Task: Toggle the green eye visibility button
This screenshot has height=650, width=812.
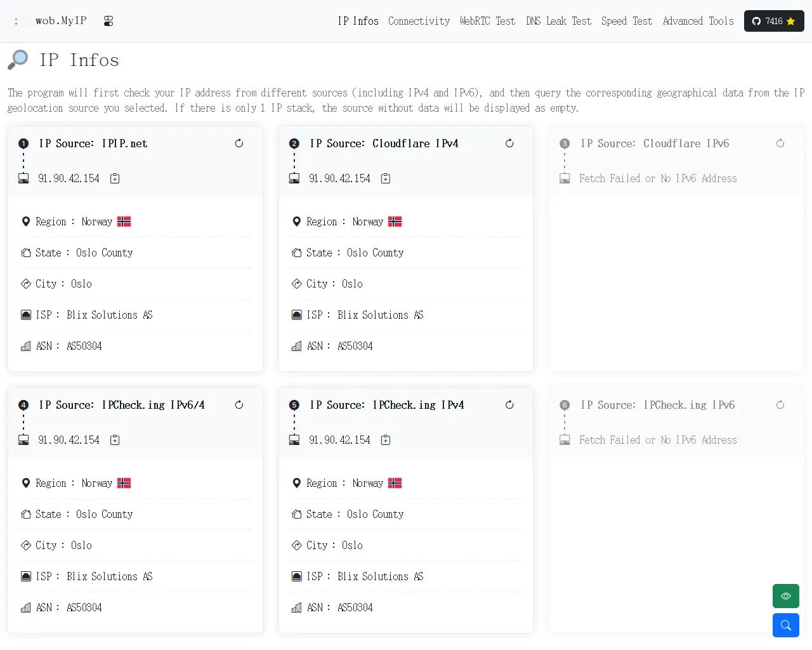Action: pos(785,596)
